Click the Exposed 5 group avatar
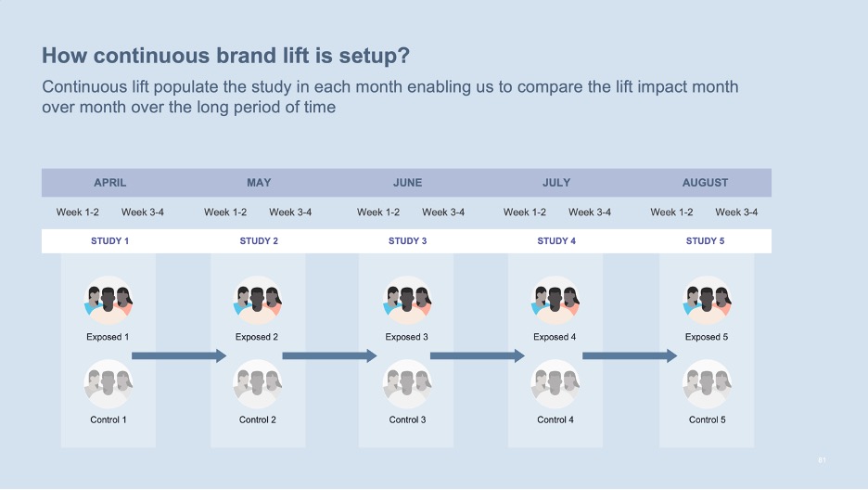 point(707,301)
